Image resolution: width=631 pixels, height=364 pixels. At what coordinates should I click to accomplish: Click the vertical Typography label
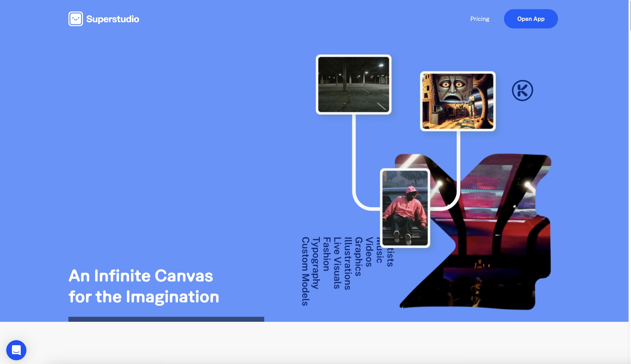316,263
